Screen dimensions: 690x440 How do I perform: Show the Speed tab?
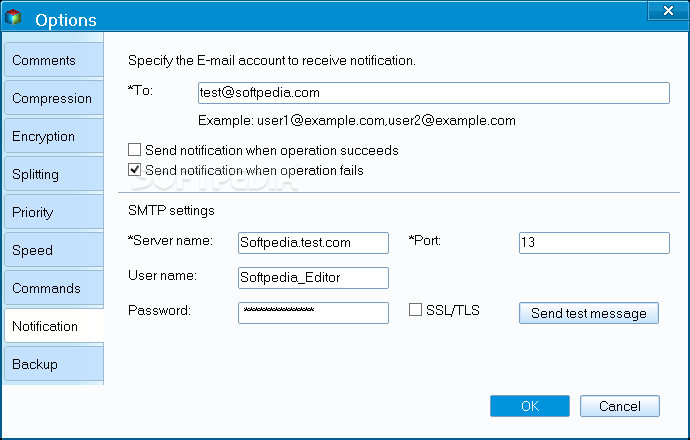pyautogui.click(x=54, y=250)
